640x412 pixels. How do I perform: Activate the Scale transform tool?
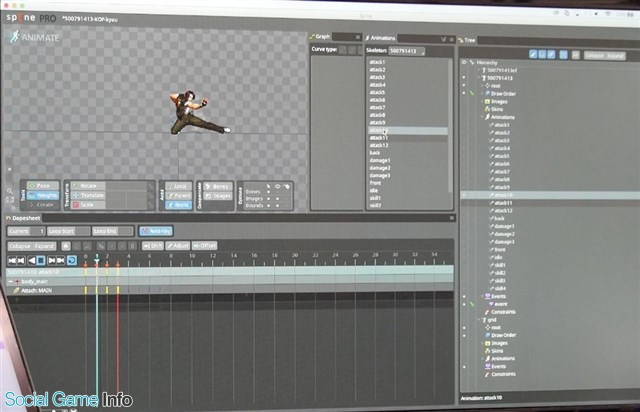[x=88, y=205]
